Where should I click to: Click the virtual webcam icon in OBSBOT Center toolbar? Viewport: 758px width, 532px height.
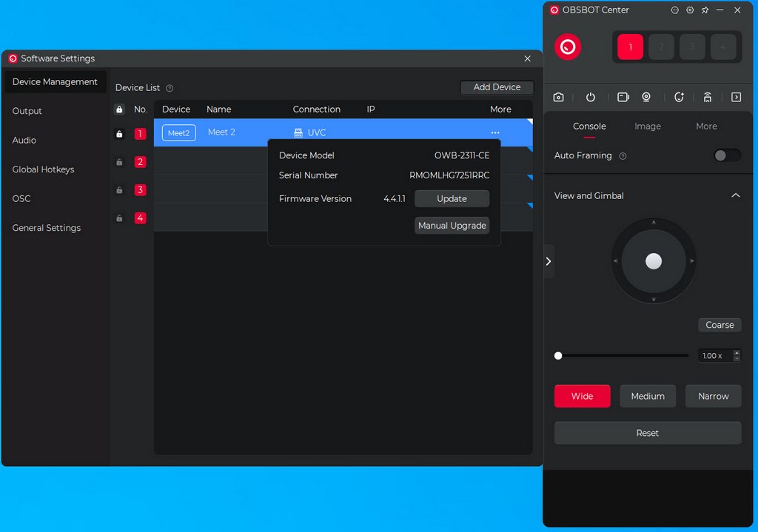645,97
